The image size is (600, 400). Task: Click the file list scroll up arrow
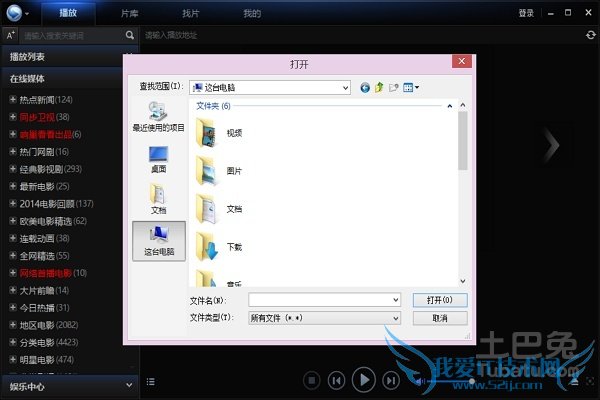pos(463,105)
